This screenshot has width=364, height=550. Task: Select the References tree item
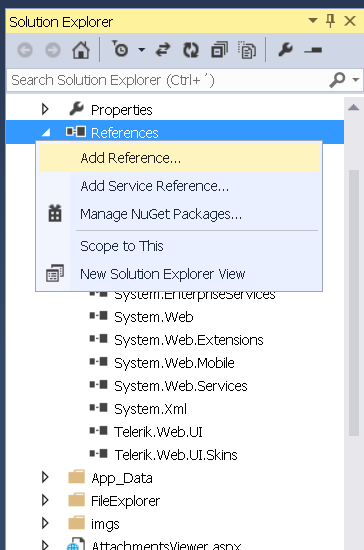pyautogui.click(x=124, y=133)
